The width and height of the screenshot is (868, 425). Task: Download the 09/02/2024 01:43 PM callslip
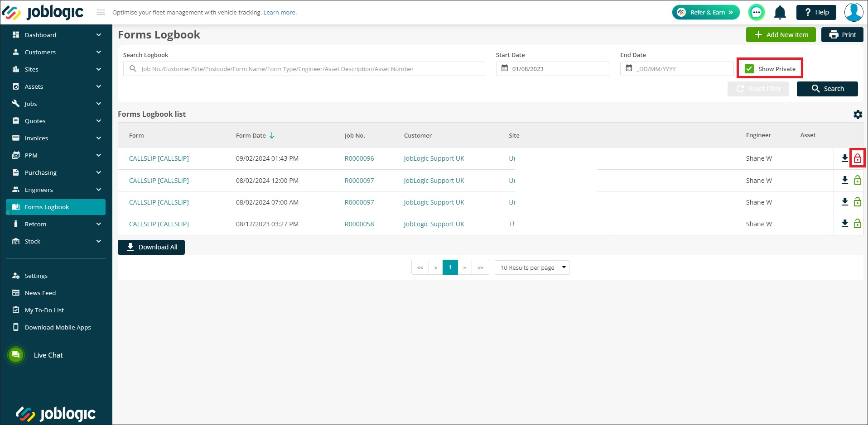pos(844,158)
